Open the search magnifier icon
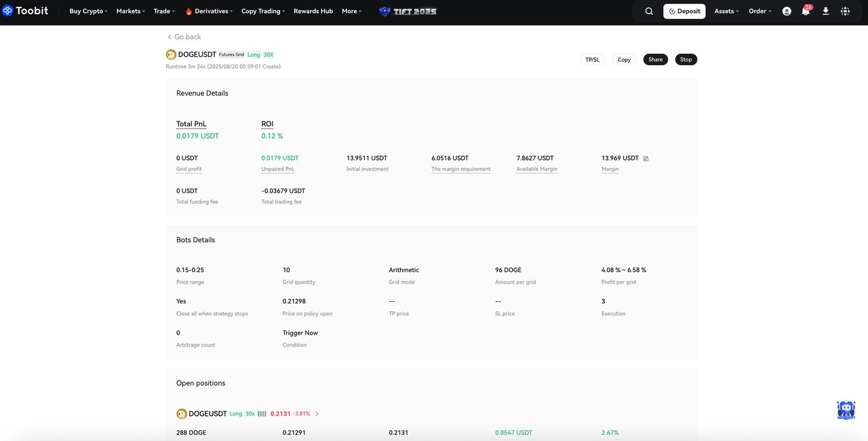Screen dimensions: 868x441 (649, 12)
